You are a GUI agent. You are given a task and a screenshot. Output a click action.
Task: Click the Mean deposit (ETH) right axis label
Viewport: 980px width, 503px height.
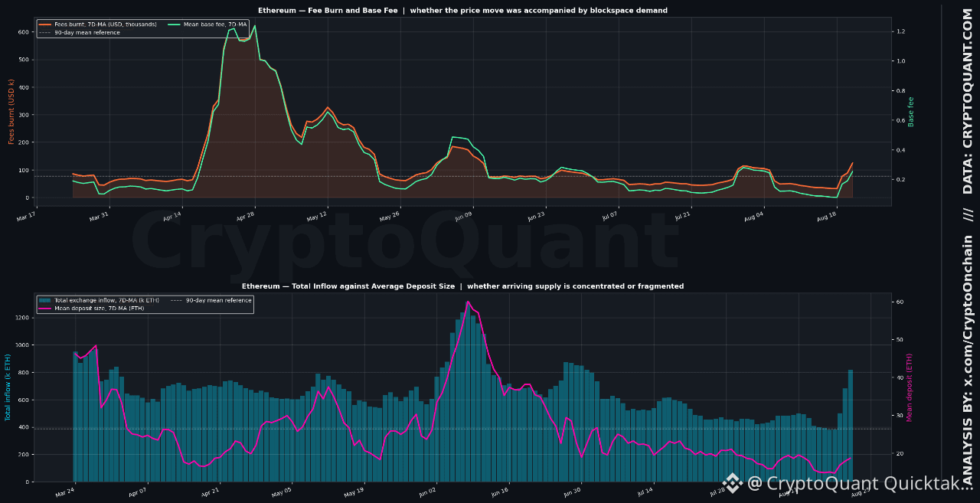tap(910, 387)
